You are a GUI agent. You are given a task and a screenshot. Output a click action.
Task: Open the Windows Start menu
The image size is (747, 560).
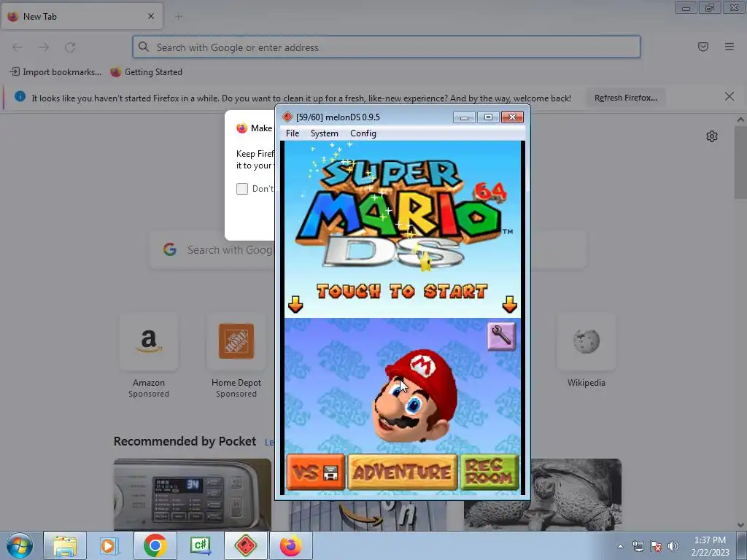click(x=19, y=545)
